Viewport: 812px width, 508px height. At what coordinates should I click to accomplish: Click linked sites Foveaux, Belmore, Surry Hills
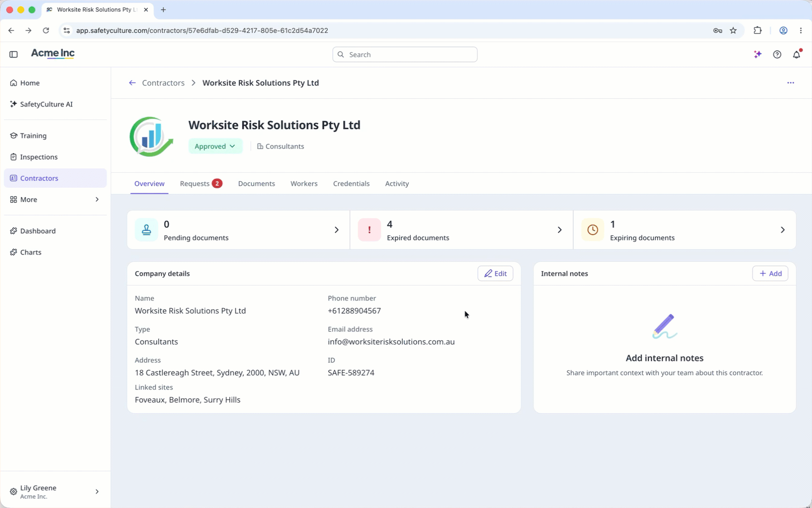click(x=188, y=400)
